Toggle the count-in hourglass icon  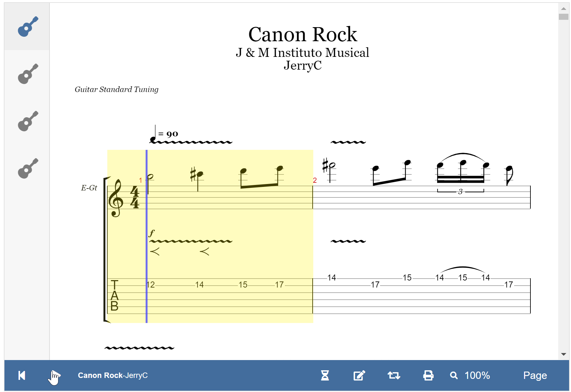(325, 375)
